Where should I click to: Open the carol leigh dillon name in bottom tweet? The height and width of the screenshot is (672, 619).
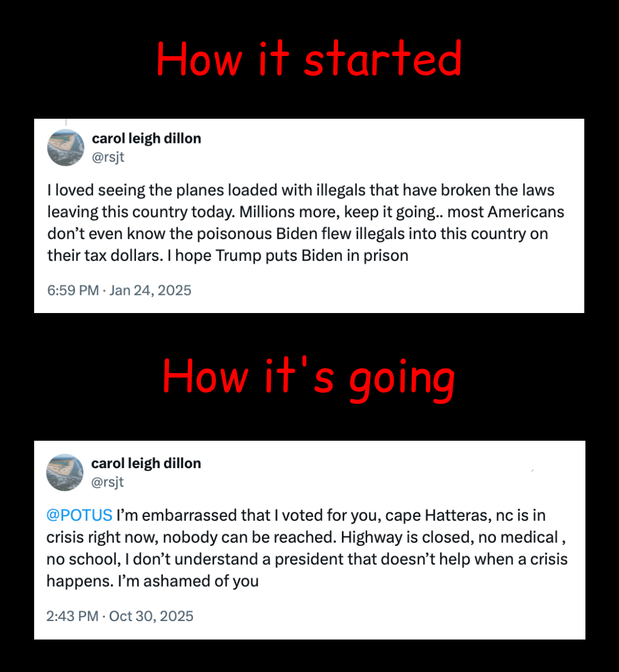[146, 463]
